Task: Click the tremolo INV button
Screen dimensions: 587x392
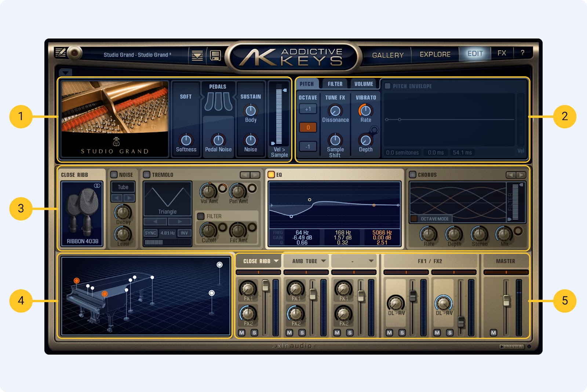Action: pyautogui.click(x=184, y=233)
